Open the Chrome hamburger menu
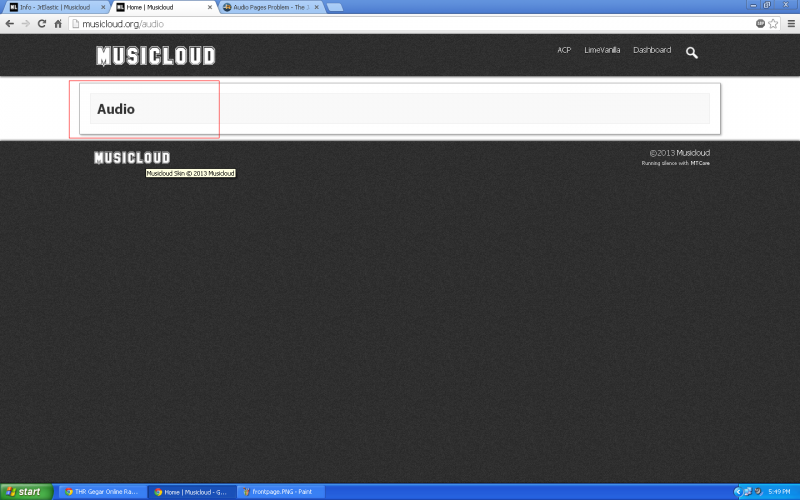The width and height of the screenshot is (800, 500). [791, 23]
